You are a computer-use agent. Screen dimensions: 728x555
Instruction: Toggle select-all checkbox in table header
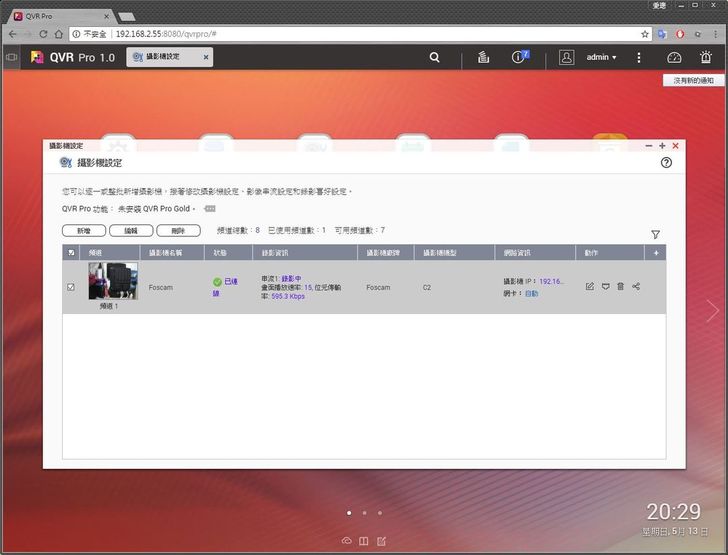tap(70, 253)
